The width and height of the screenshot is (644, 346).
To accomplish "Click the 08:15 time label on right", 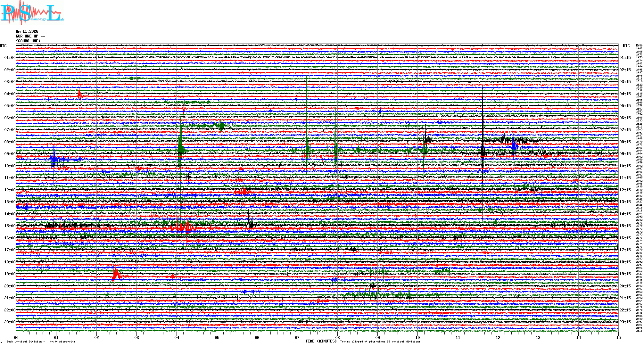I will pos(625,142).
